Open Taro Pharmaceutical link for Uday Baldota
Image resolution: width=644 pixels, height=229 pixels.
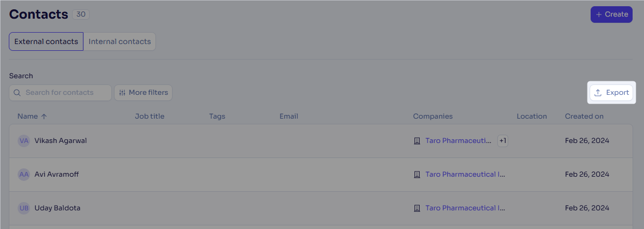pos(465,208)
